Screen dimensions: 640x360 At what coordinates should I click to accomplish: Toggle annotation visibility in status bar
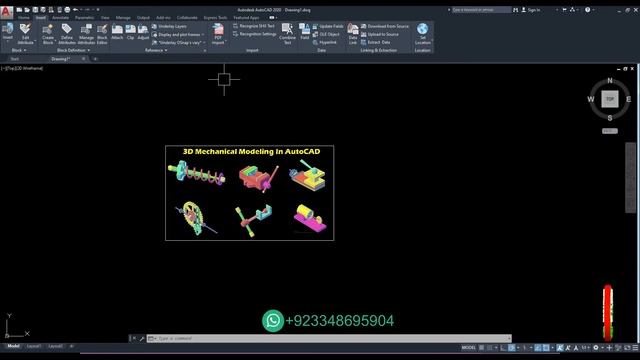coord(560,348)
